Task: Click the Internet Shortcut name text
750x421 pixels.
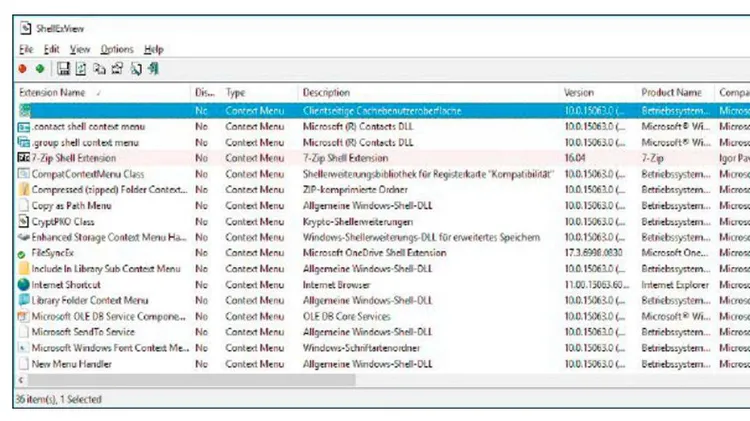Action: (x=66, y=285)
